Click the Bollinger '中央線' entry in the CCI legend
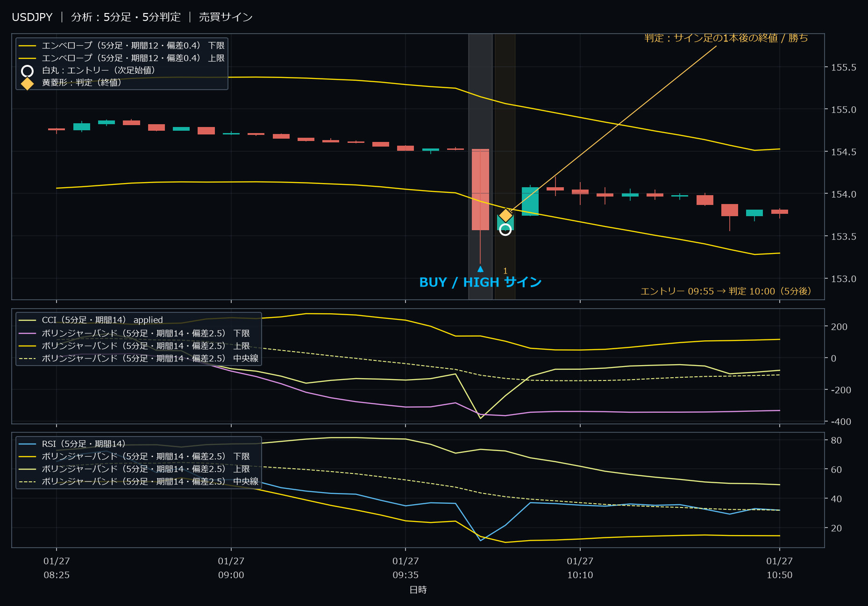 tap(138, 359)
